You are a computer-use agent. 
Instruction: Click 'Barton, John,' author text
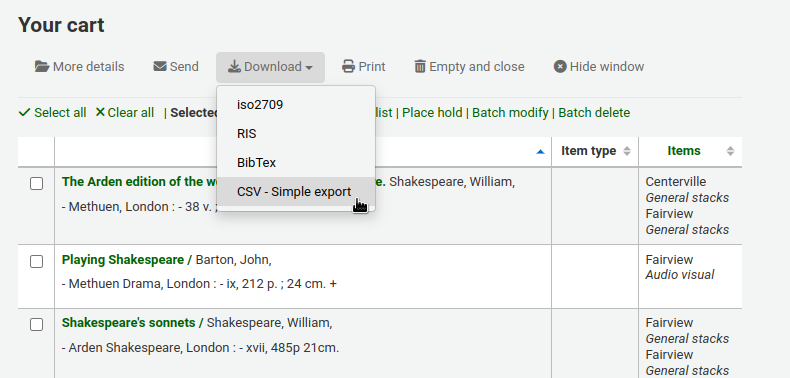point(233,260)
